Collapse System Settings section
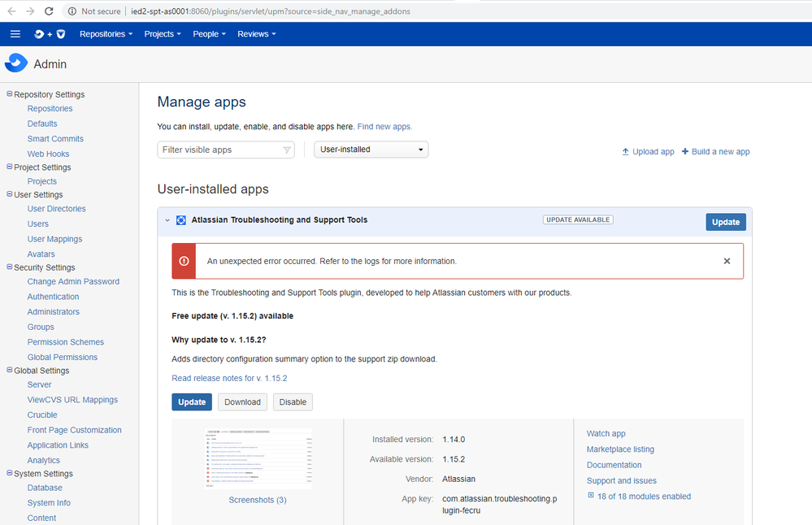 point(9,473)
